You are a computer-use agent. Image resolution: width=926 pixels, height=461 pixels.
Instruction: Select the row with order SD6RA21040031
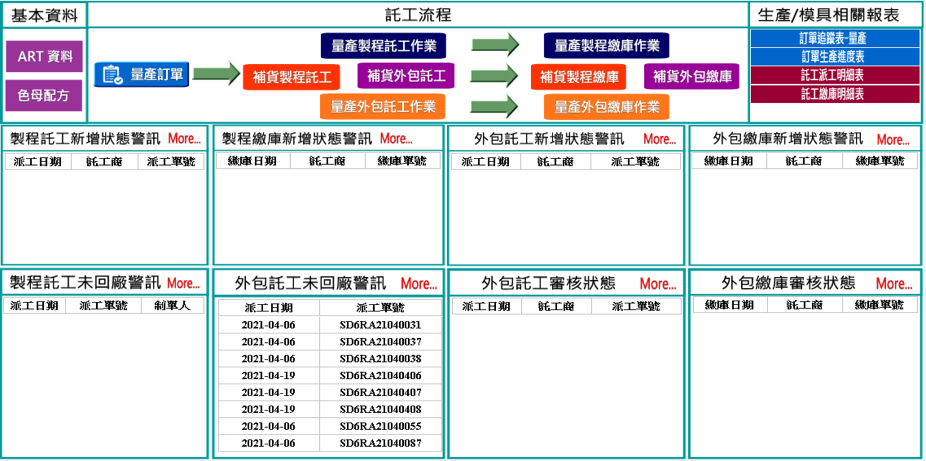(328, 325)
